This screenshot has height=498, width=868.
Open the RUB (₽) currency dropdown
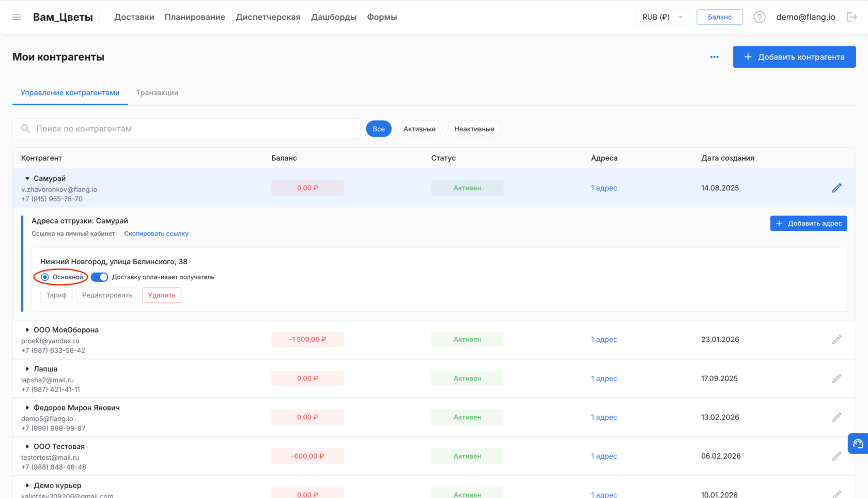[x=662, y=17]
